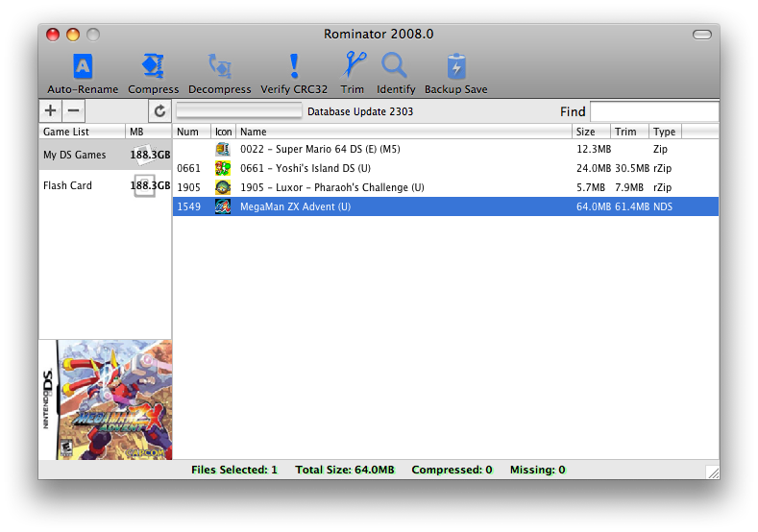
Task: Click the 7.9MB trim value
Action: coord(629,187)
